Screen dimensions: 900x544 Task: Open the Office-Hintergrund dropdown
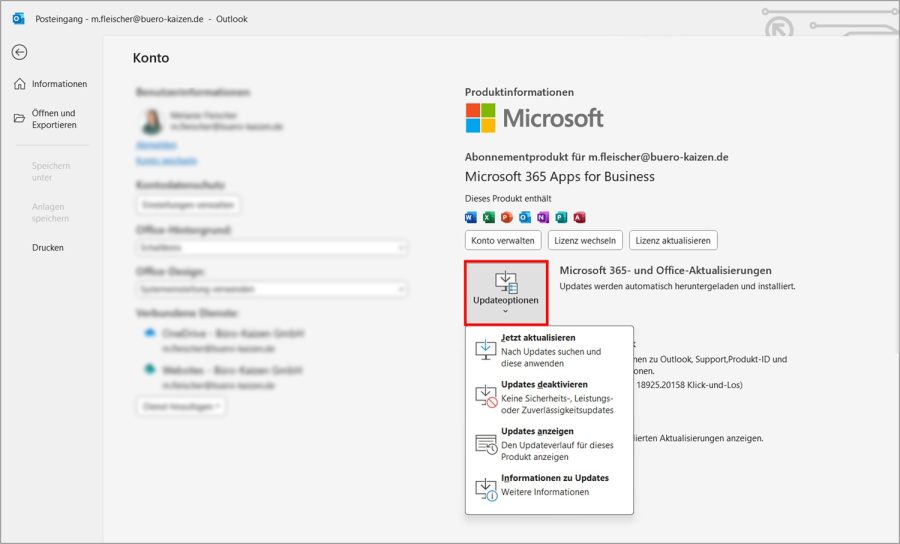tap(271, 248)
